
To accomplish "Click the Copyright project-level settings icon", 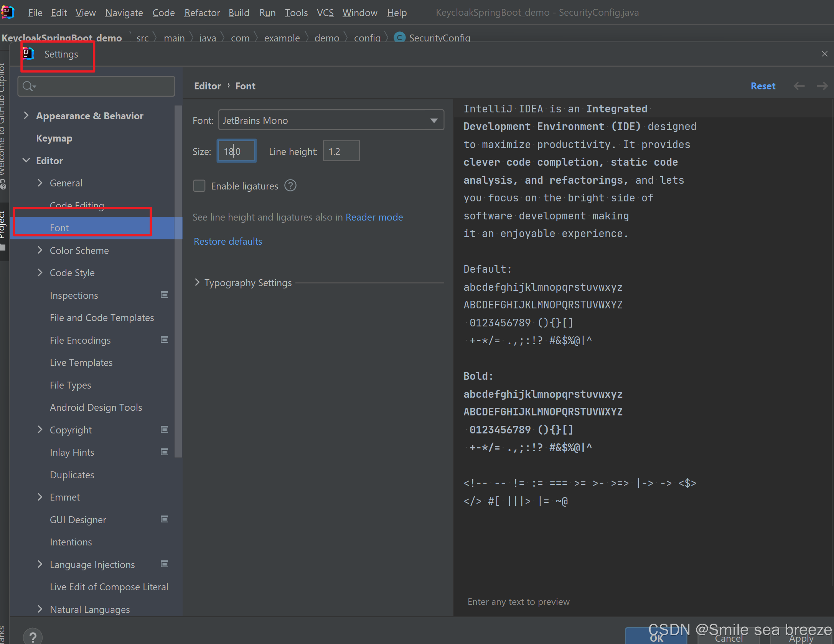I will pyautogui.click(x=164, y=429).
